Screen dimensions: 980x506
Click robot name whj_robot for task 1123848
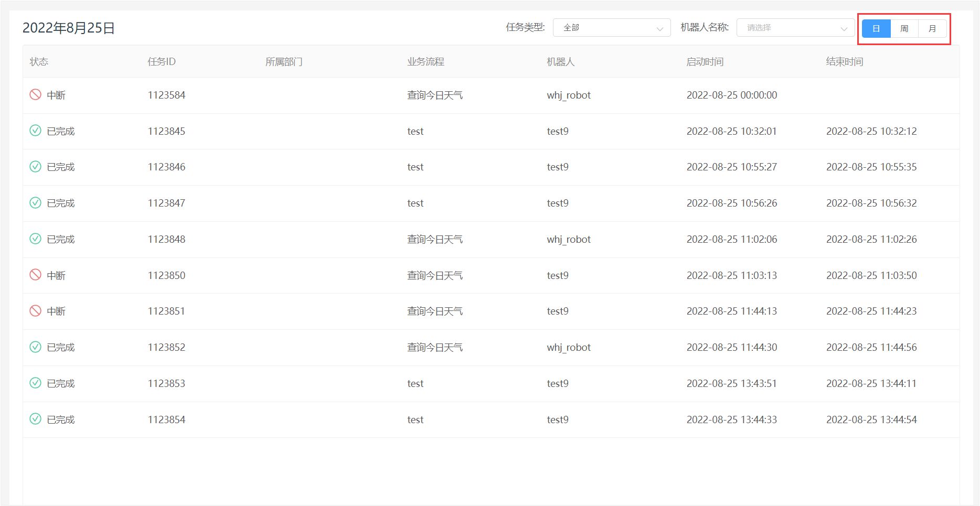tap(568, 239)
